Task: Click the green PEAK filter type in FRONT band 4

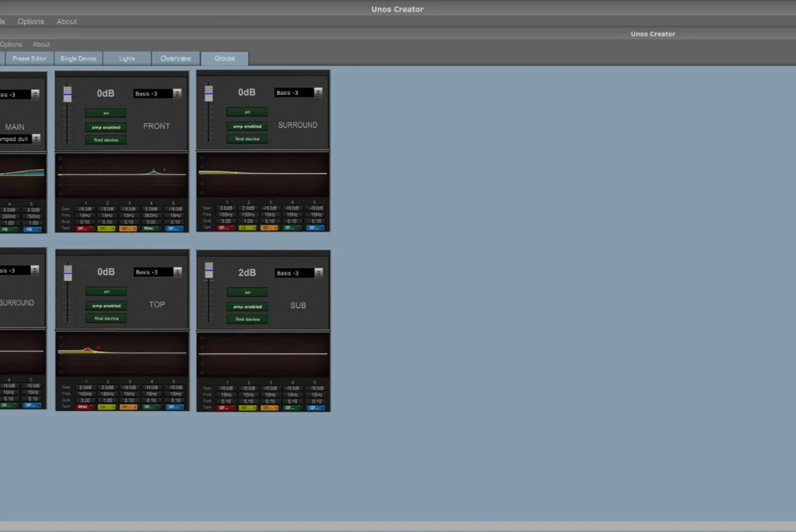Action: 150,229
